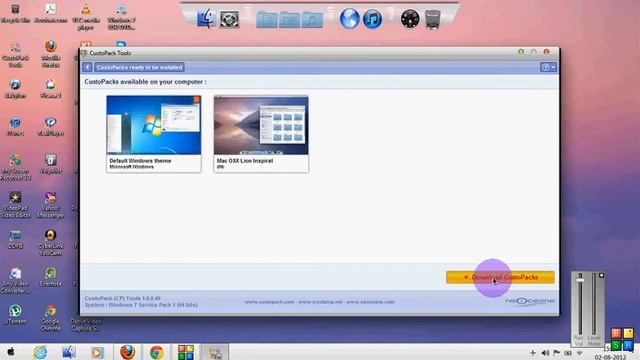640x360 pixels.
Task: Open the black round dashboard dock icon
Action: click(410, 19)
